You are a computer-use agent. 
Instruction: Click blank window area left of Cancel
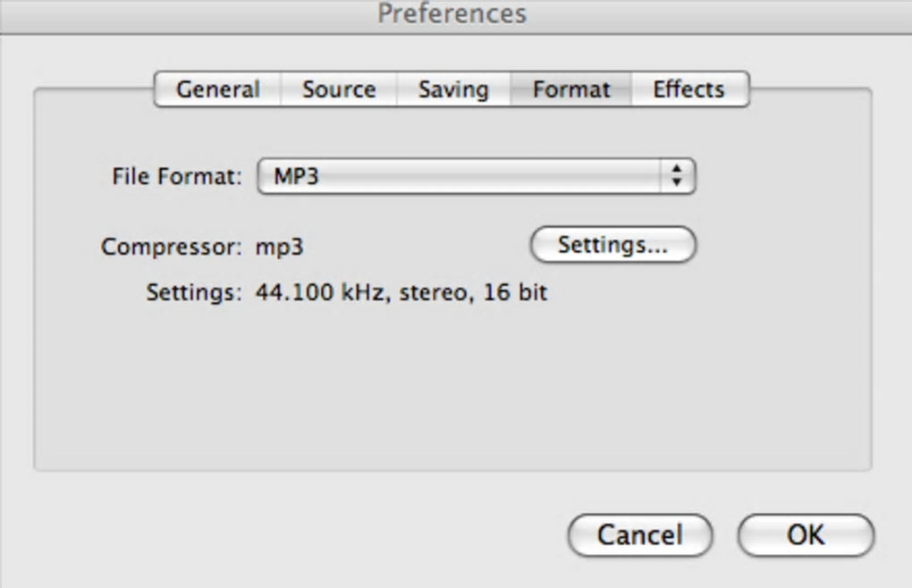click(x=286, y=534)
